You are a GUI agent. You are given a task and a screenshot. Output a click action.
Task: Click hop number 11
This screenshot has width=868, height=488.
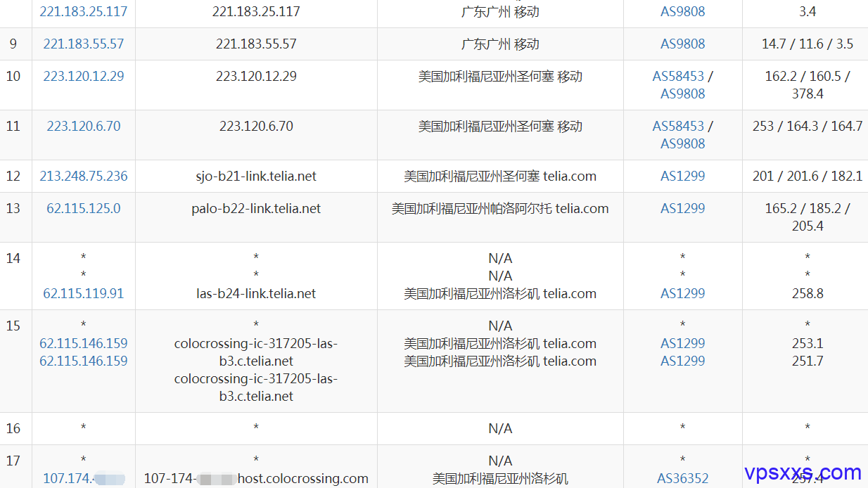click(x=13, y=126)
